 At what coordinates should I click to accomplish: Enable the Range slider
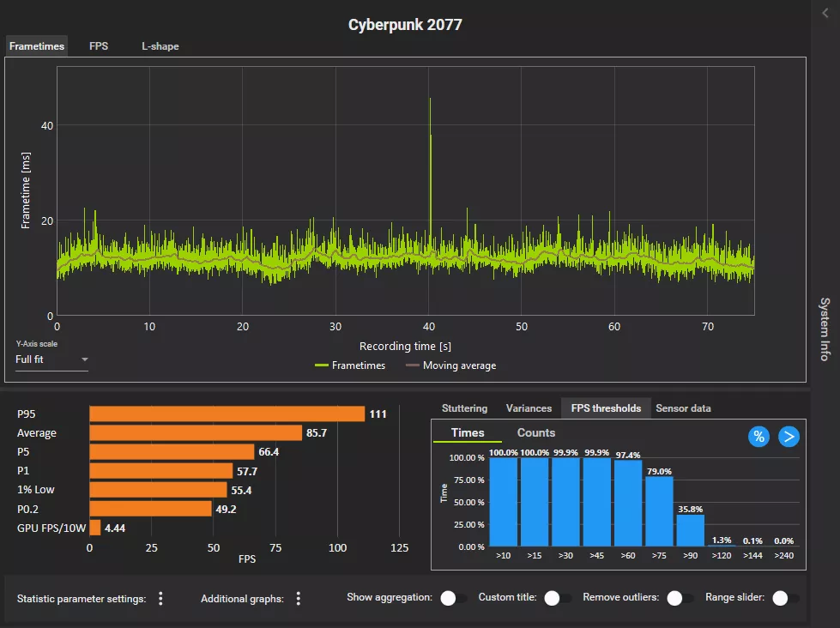[780, 598]
